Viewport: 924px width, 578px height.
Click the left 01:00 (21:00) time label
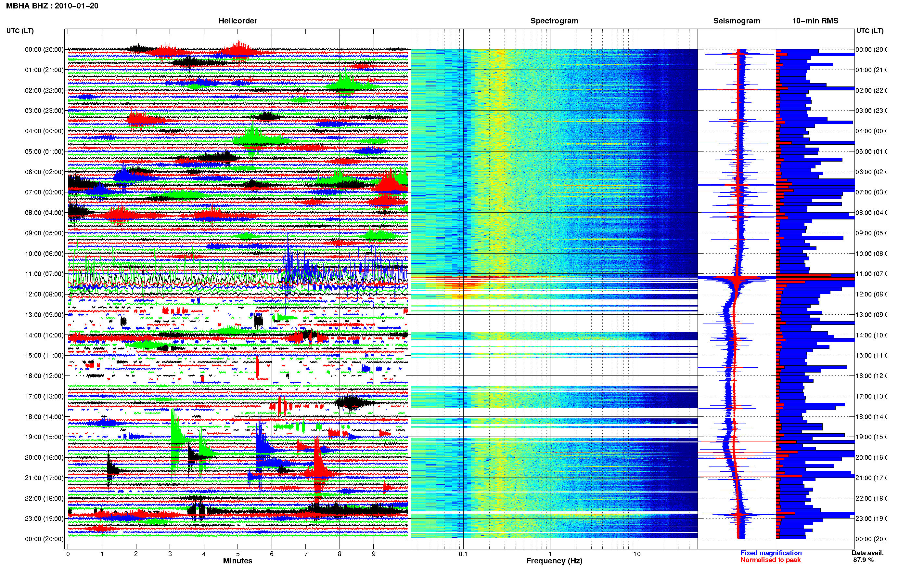tap(44, 70)
